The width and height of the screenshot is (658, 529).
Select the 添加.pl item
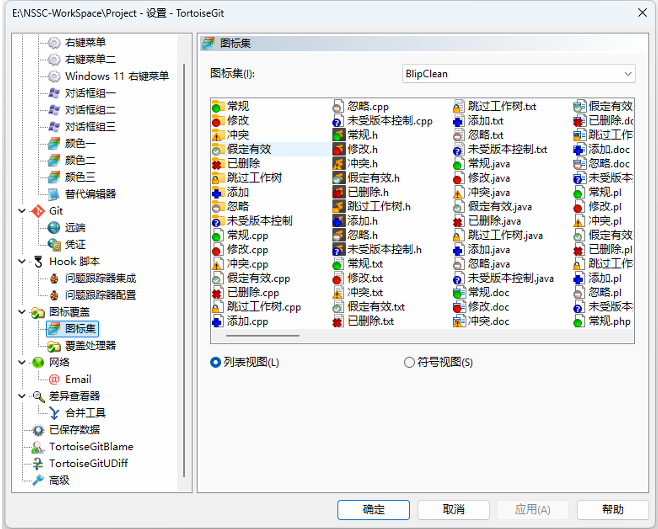point(598,278)
